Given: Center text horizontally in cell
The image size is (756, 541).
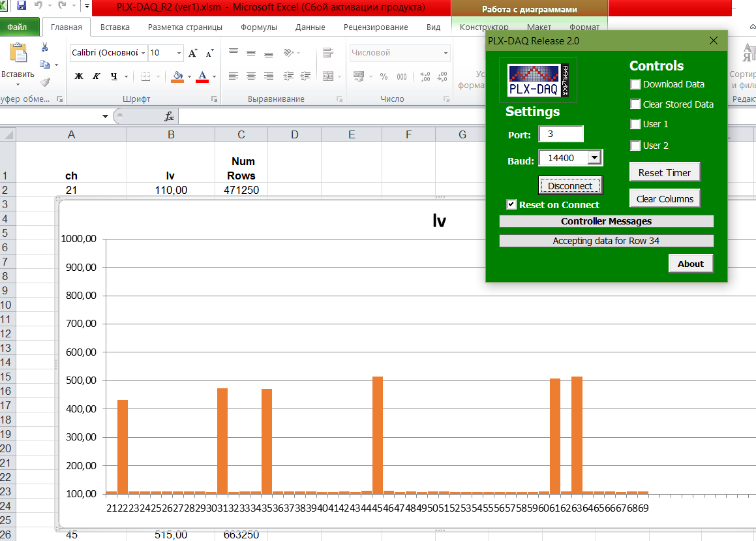Looking at the screenshot, I should 251,76.
